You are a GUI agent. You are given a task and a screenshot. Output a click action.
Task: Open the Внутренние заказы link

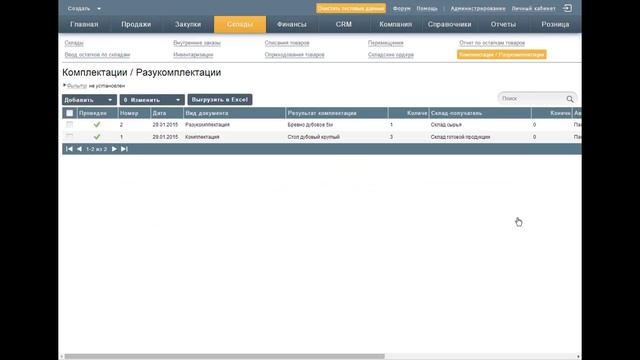(x=197, y=43)
